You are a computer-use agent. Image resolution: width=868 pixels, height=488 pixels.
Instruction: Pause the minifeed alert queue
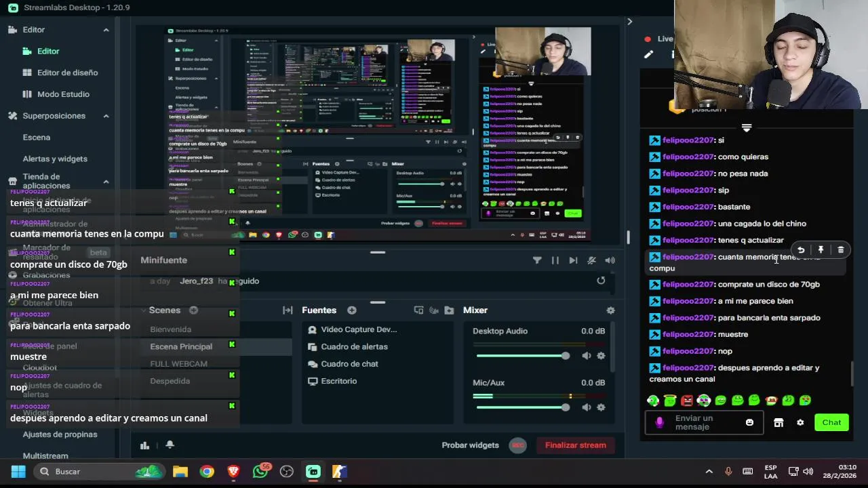pyautogui.click(x=555, y=260)
